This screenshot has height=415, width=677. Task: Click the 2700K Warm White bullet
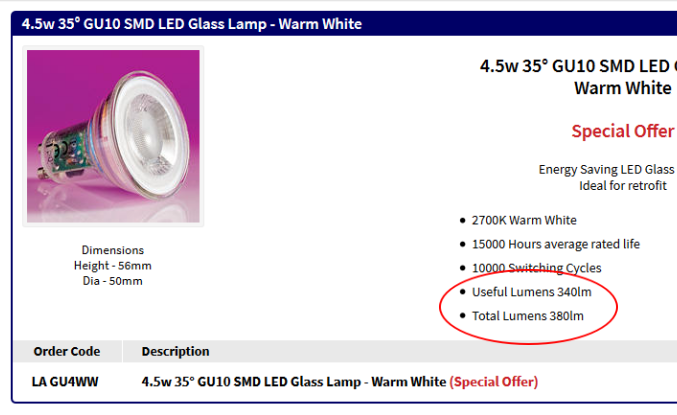pyautogui.click(x=523, y=220)
